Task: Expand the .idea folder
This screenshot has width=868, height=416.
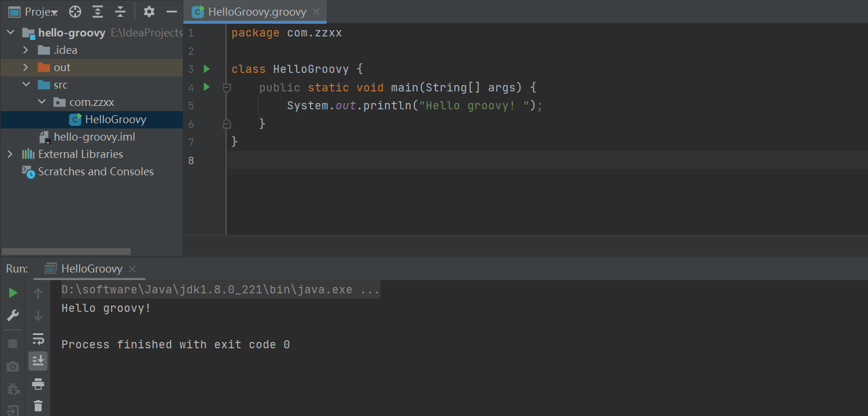Action: coord(25,50)
